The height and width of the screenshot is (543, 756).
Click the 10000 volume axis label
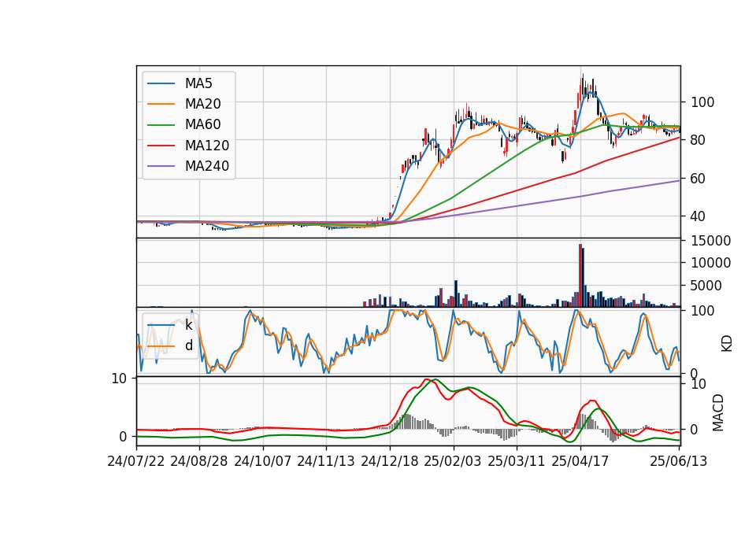710,263
